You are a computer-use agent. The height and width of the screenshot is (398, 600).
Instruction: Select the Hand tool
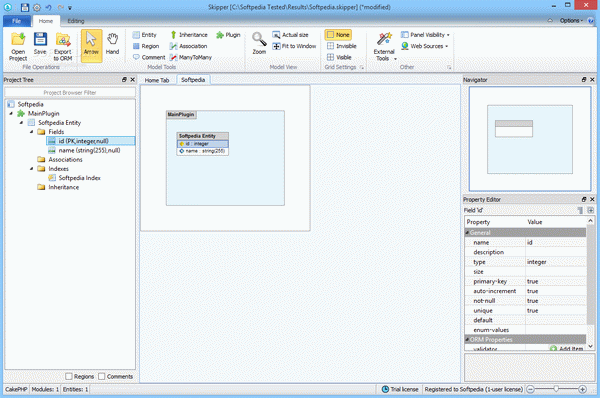tap(112, 44)
